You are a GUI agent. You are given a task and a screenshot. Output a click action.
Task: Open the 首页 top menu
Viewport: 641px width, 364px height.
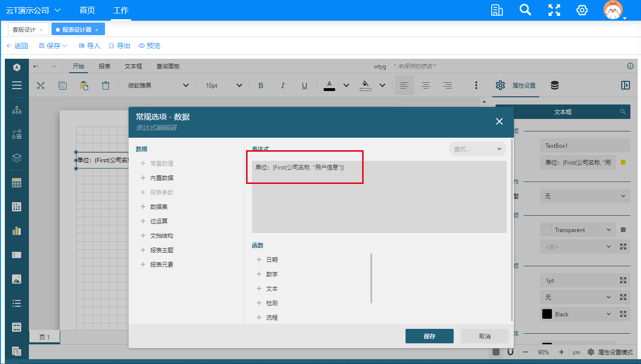tap(87, 10)
